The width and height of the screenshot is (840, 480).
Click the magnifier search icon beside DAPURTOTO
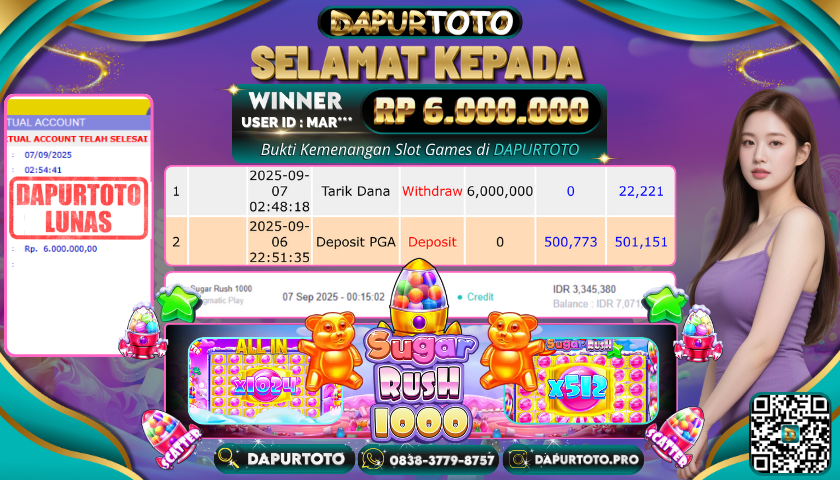click(229, 459)
